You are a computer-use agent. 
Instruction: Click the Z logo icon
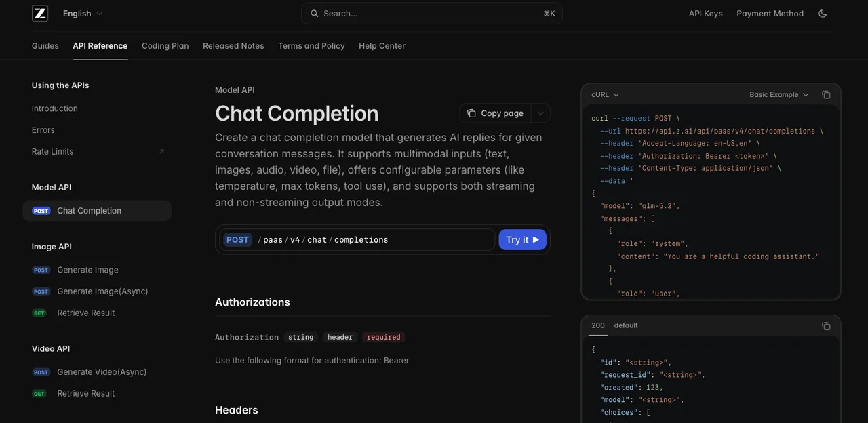click(x=40, y=14)
